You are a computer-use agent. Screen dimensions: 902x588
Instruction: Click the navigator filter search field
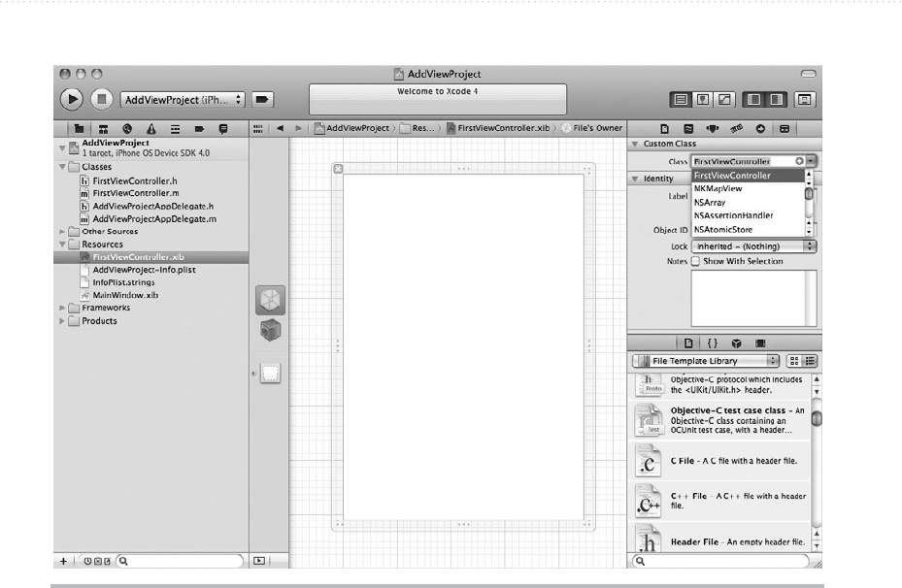[180, 561]
